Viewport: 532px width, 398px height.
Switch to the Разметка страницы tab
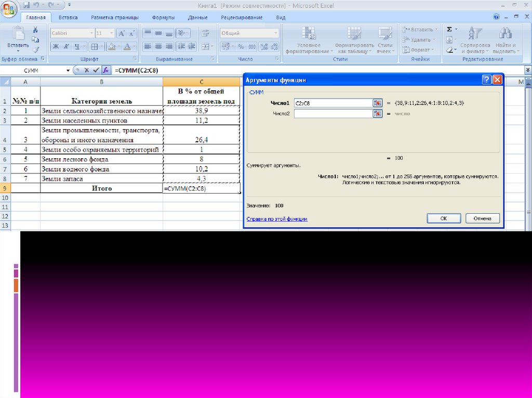pyautogui.click(x=115, y=17)
